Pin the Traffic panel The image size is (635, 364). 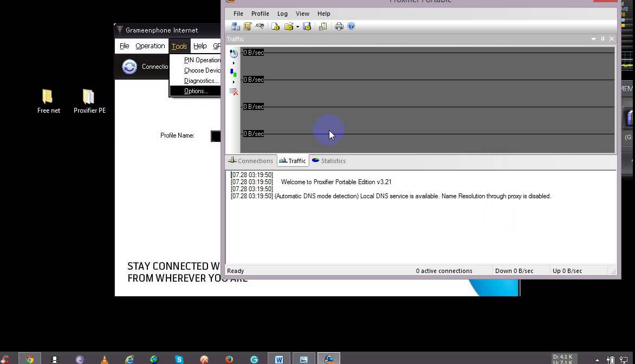602,39
